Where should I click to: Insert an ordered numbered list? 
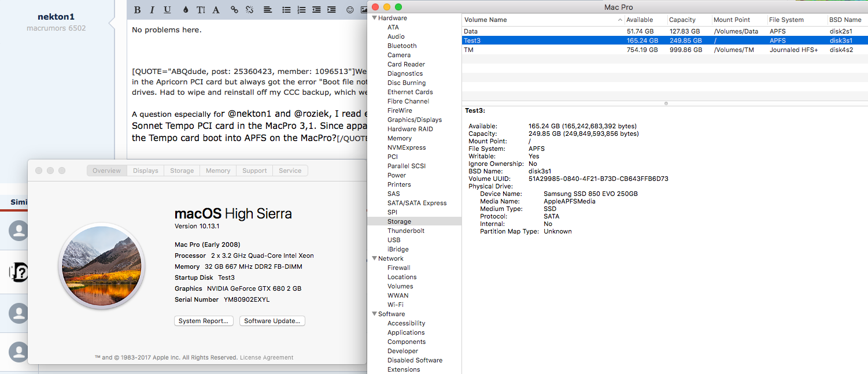click(301, 10)
